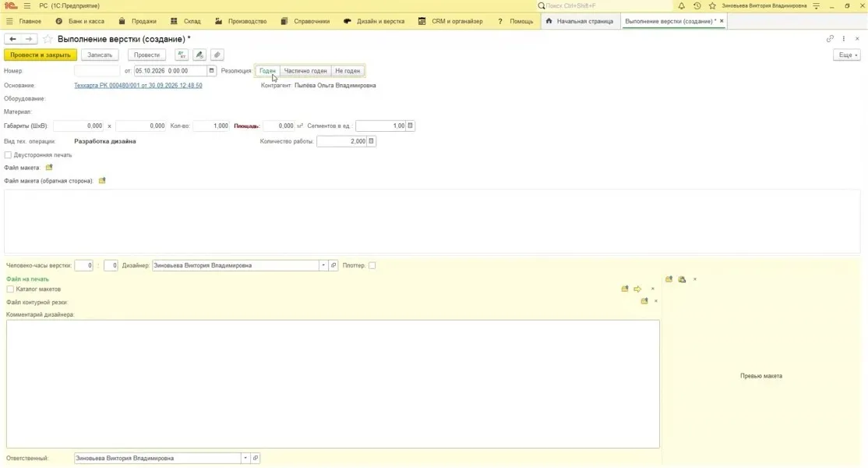
Task: Open the Производство menu section
Action: [x=240, y=21]
